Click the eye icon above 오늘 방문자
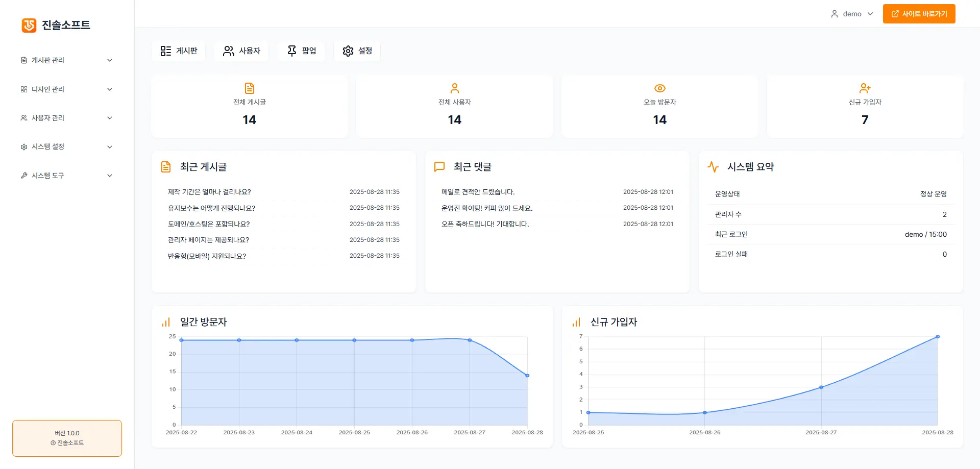Screen dimensions: 980x469 click(659, 88)
